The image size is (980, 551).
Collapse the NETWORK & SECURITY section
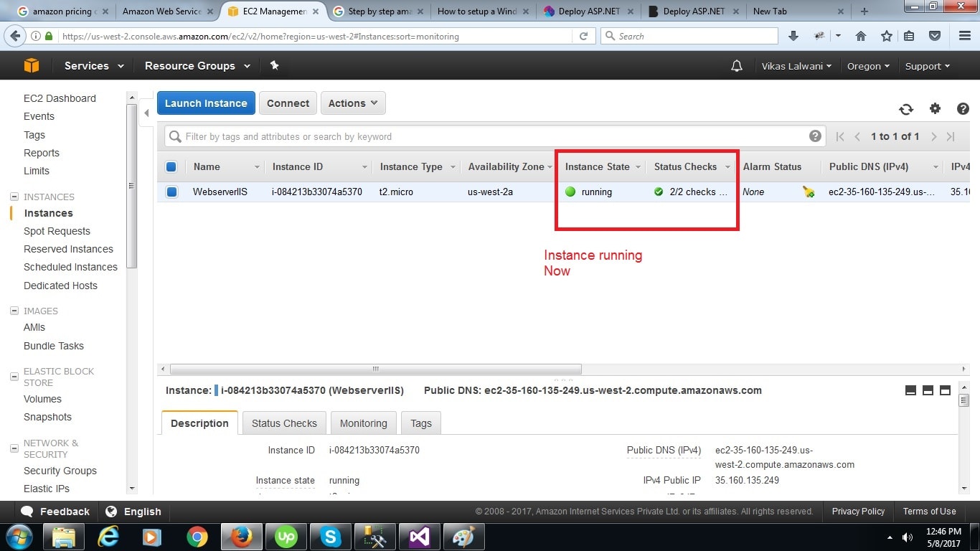(14, 448)
